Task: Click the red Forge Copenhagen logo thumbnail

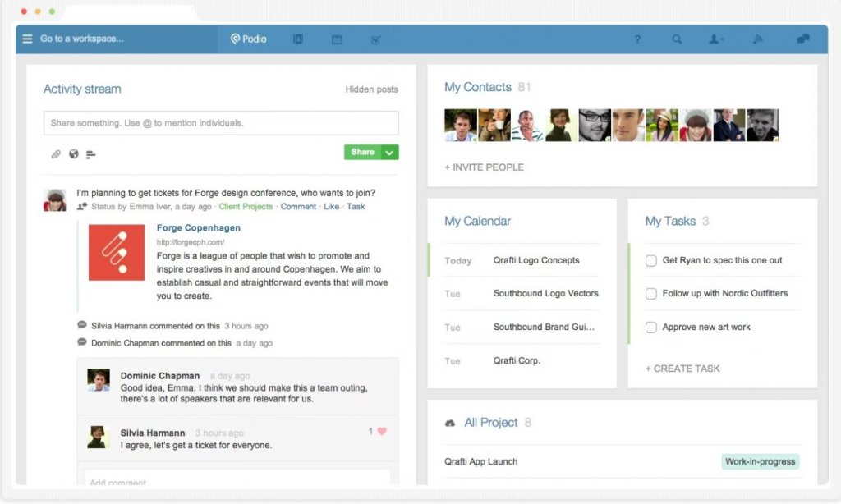Action: point(117,252)
